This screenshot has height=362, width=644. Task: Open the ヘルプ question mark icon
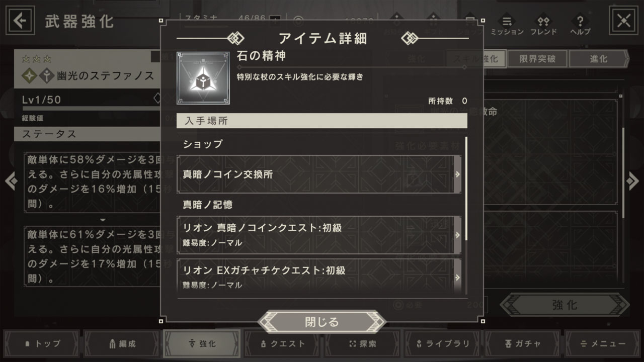[x=580, y=25]
